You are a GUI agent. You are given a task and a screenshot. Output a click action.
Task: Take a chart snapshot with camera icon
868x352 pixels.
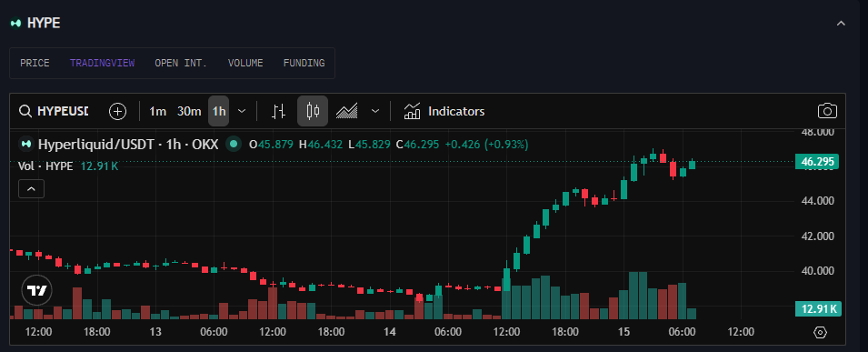tap(827, 111)
